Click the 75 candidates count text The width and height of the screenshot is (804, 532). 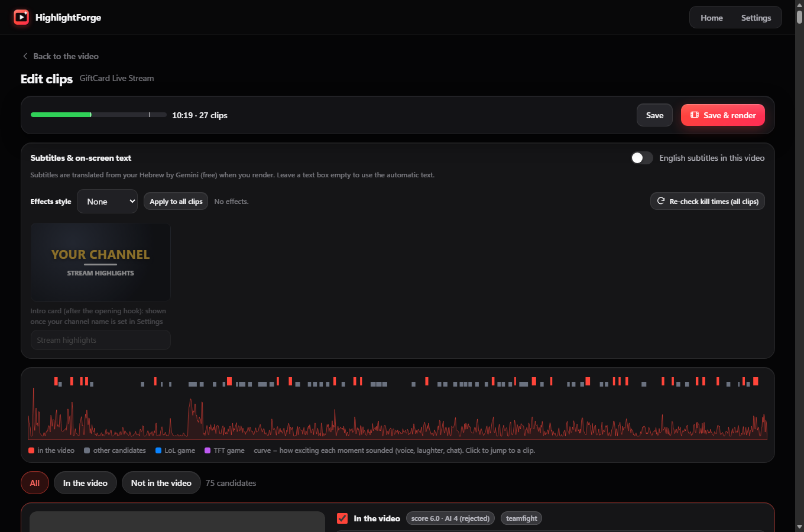click(231, 483)
